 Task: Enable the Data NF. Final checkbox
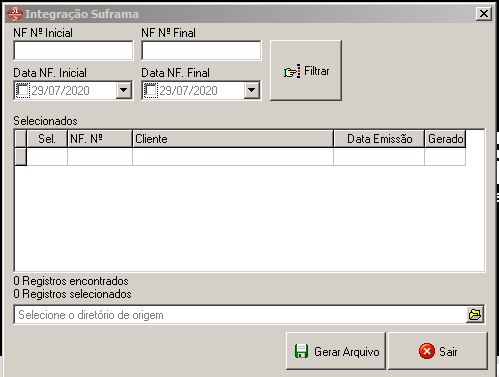point(151,90)
